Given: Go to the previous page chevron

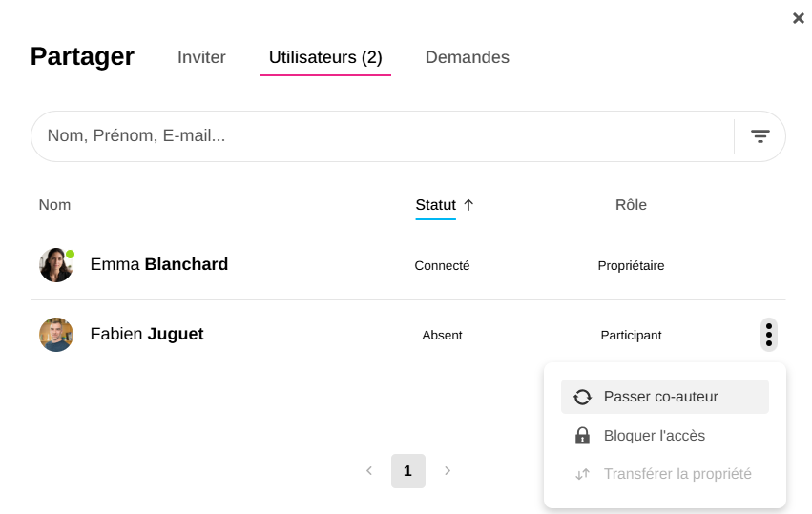Looking at the screenshot, I should click(x=369, y=470).
